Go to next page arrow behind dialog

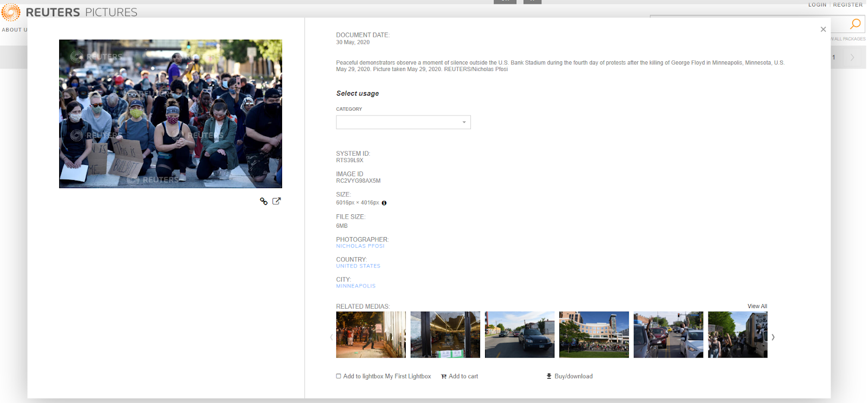[852, 57]
